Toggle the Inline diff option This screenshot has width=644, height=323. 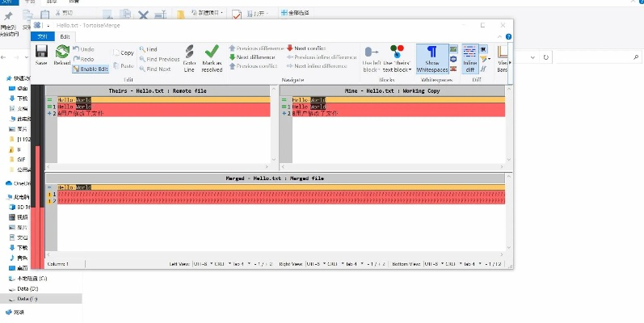469,58
